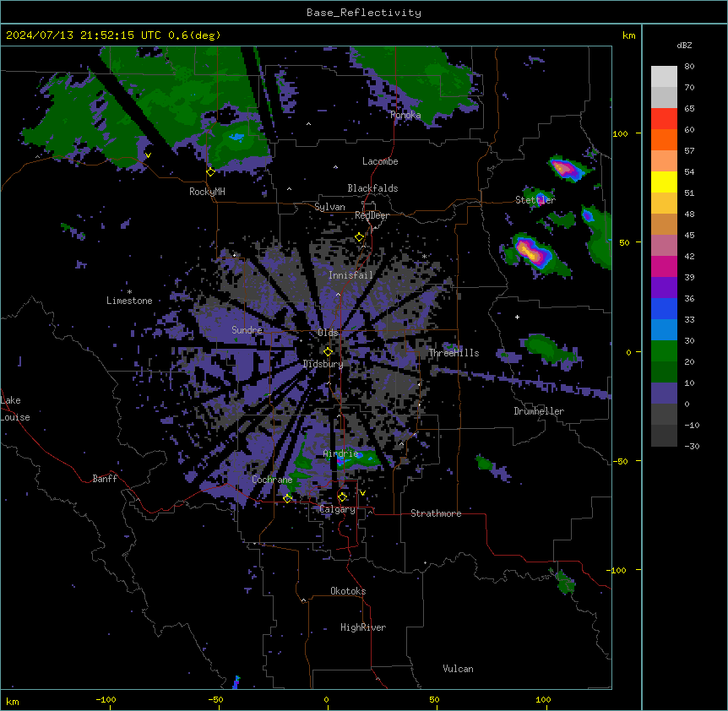Click the Sylvan label

pyautogui.click(x=329, y=207)
